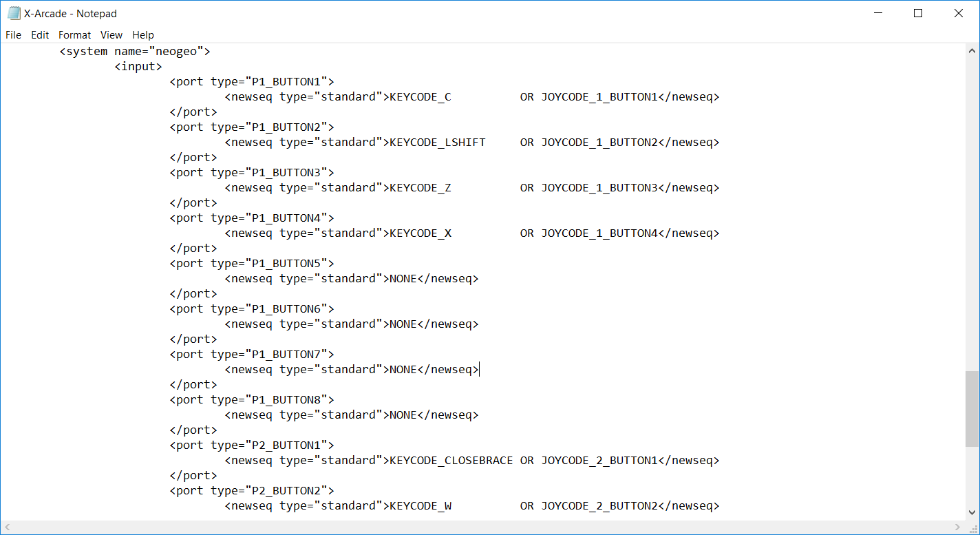This screenshot has width=980, height=535.
Task: Click the port type="P1_BUTTON5" line
Action: (x=252, y=263)
